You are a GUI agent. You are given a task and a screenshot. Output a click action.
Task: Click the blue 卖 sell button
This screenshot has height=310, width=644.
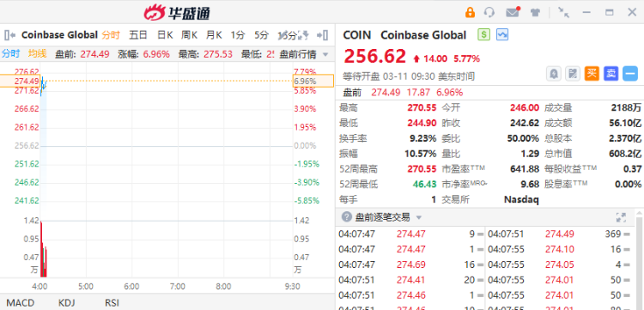pos(611,74)
